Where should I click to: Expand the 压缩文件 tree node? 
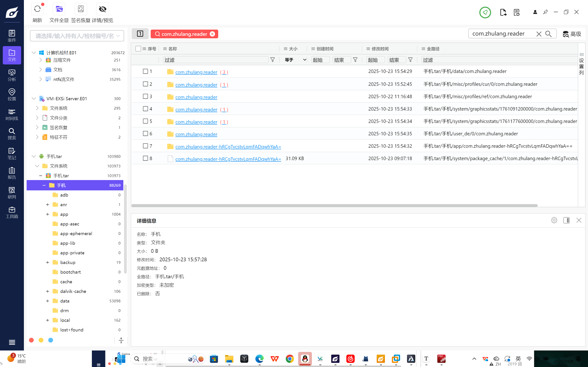[x=41, y=60]
